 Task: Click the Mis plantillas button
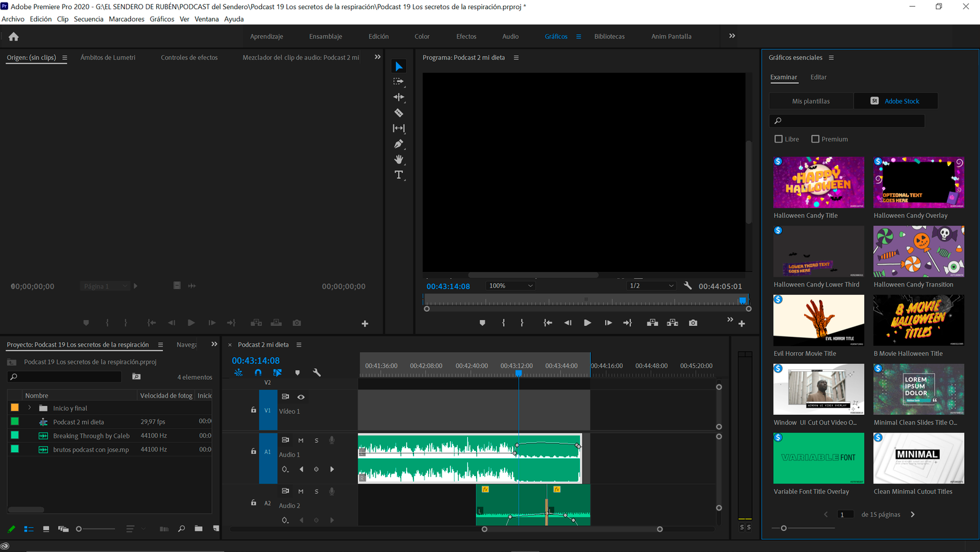(811, 100)
